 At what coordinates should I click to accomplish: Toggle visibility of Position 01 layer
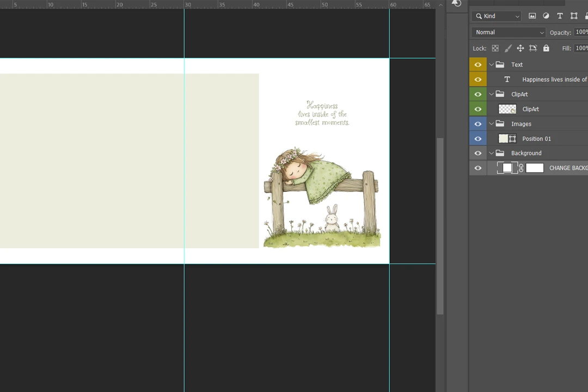click(x=478, y=138)
